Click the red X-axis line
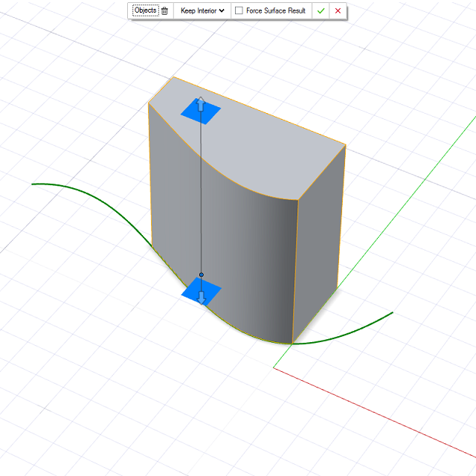Screen dimensions: 476x476 [372, 413]
